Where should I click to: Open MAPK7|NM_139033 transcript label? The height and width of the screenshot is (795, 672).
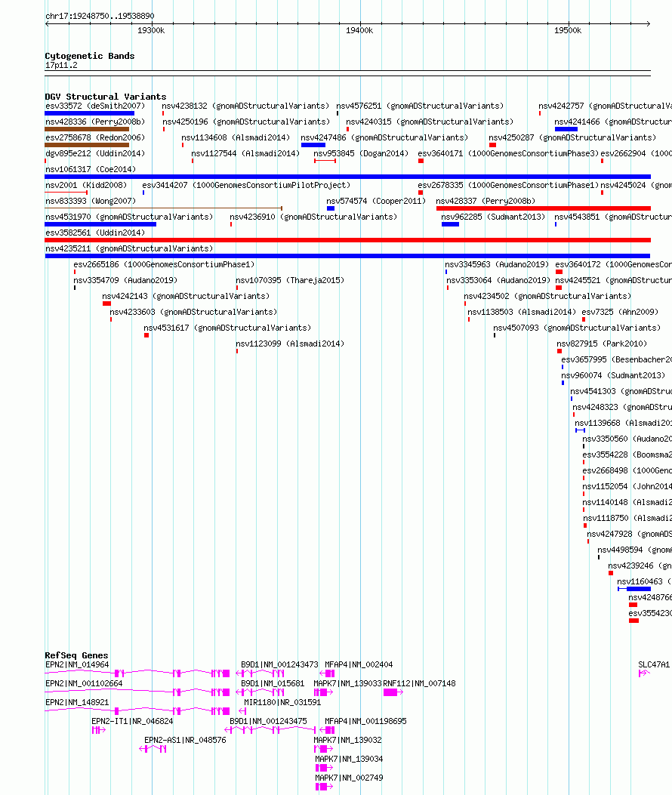(x=347, y=683)
